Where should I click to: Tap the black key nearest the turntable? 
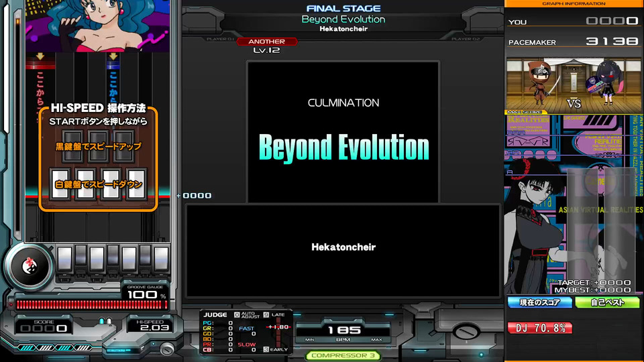tap(81, 255)
